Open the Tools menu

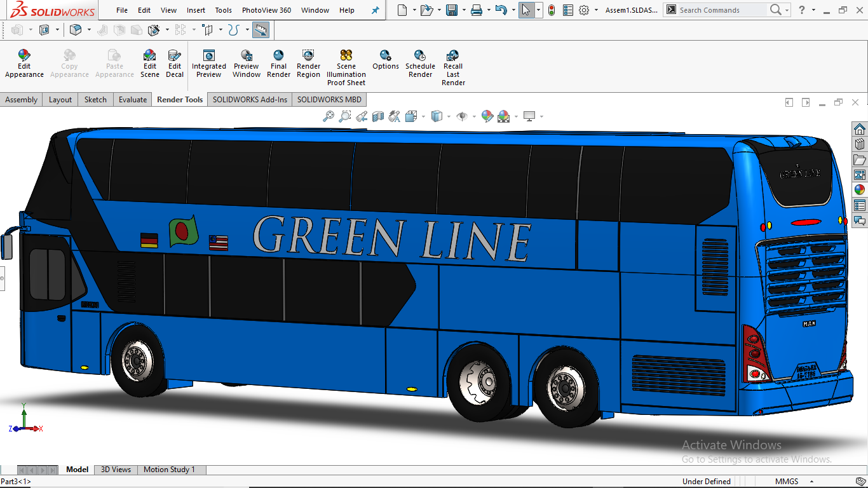pyautogui.click(x=223, y=10)
